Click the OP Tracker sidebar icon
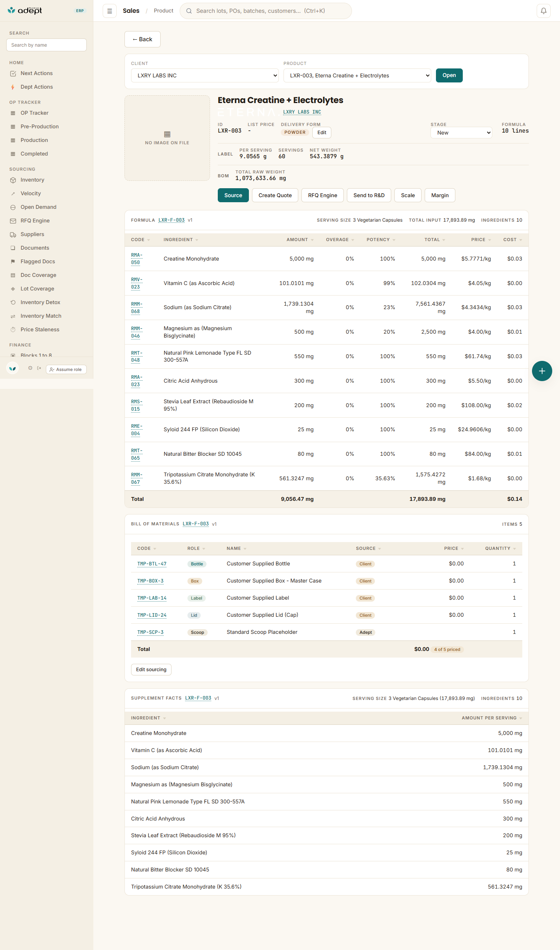 pyautogui.click(x=13, y=113)
